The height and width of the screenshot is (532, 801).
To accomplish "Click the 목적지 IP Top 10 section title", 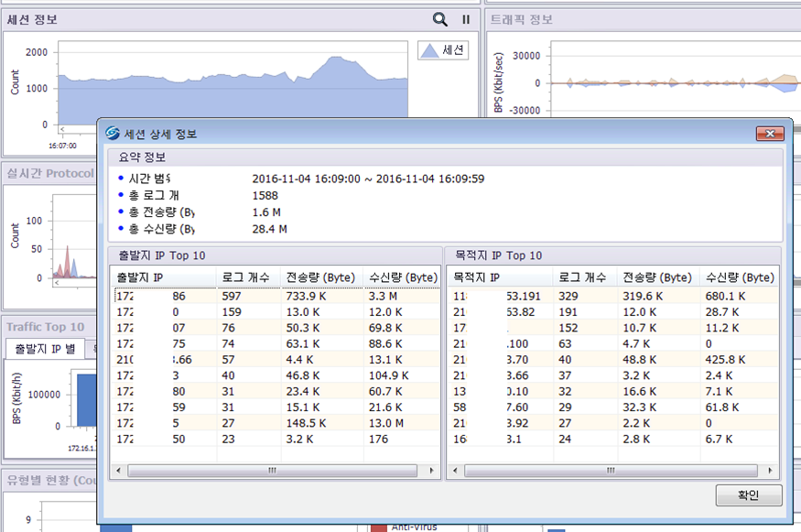I will [498, 255].
